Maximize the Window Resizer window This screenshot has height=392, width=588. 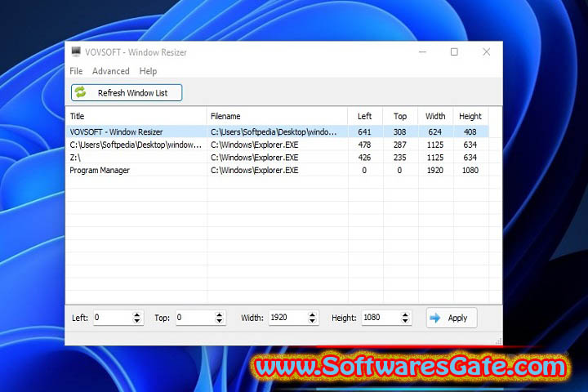(x=454, y=51)
